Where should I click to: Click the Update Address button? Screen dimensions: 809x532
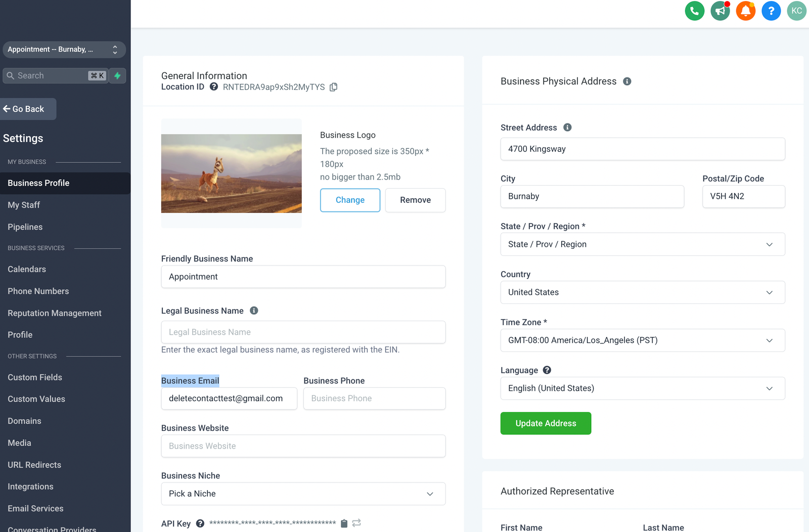point(546,423)
